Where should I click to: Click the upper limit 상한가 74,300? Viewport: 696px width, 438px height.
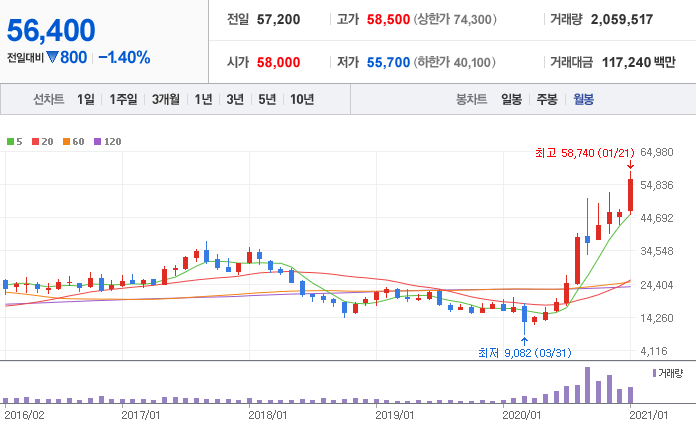click(455, 19)
